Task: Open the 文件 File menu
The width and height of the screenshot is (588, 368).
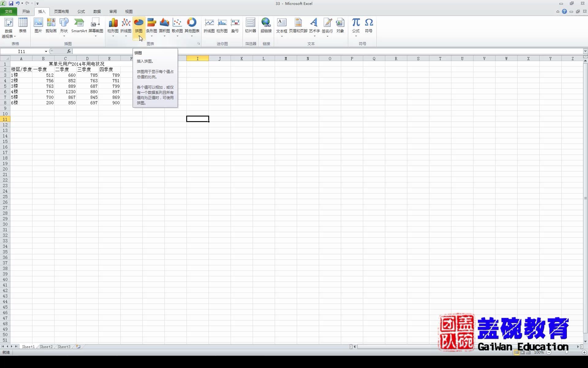Action: (x=9, y=12)
